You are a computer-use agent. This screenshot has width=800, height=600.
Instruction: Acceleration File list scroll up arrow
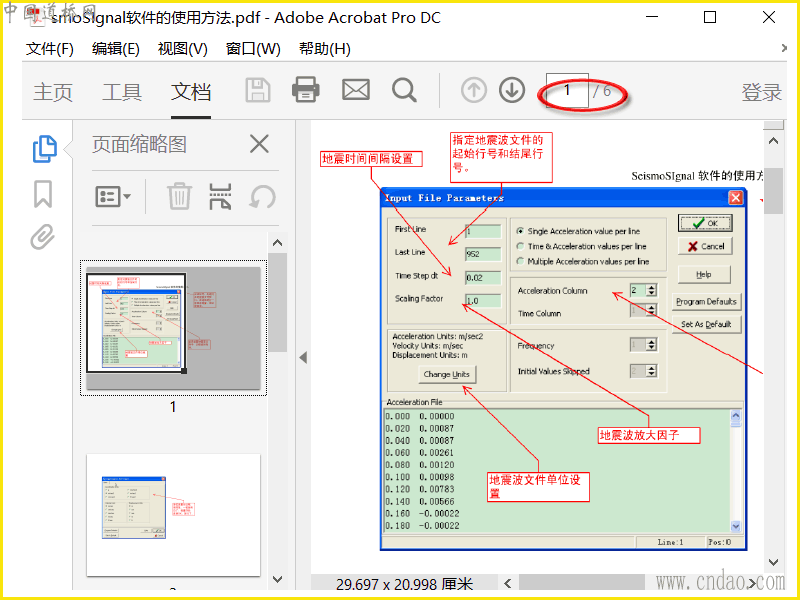[735, 416]
